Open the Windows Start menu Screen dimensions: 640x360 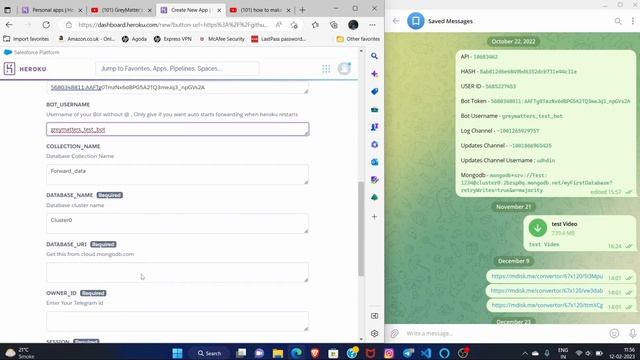[x=177, y=353]
